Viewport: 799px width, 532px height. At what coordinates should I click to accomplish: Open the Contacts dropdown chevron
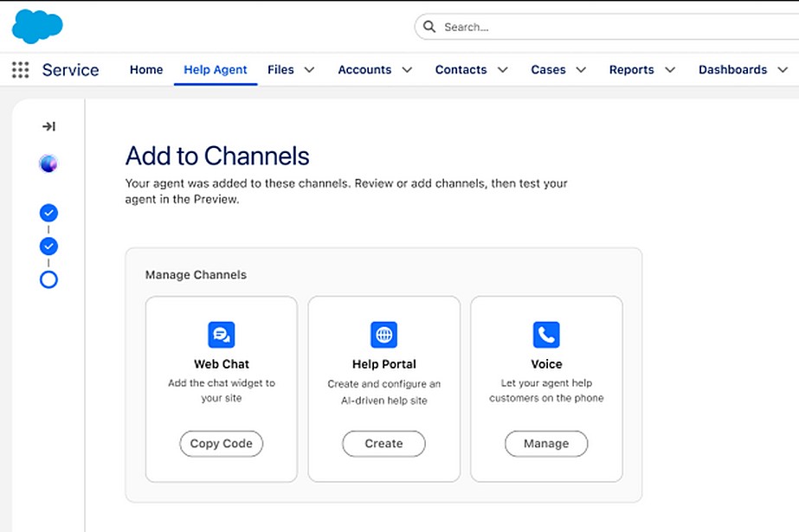click(502, 70)
